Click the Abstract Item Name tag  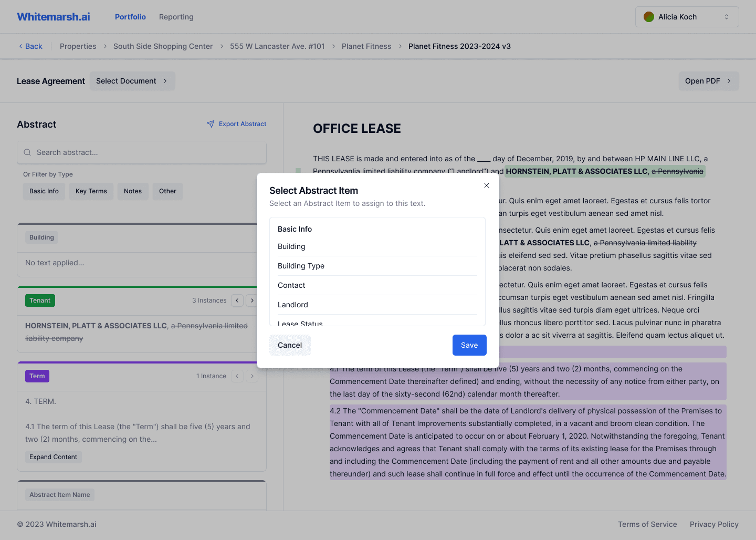pos(60,495)
